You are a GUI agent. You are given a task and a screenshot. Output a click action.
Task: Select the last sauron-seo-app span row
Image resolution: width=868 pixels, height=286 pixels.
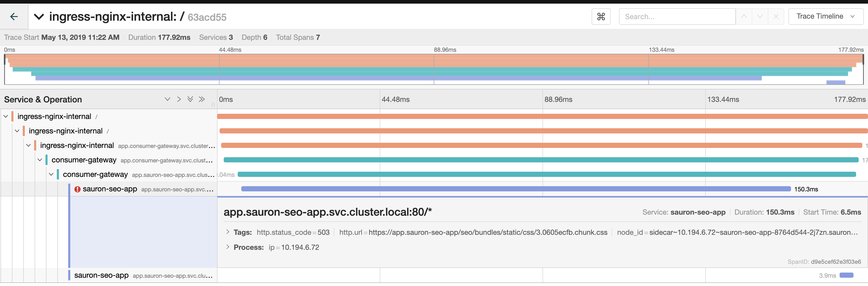pos(101,275)
